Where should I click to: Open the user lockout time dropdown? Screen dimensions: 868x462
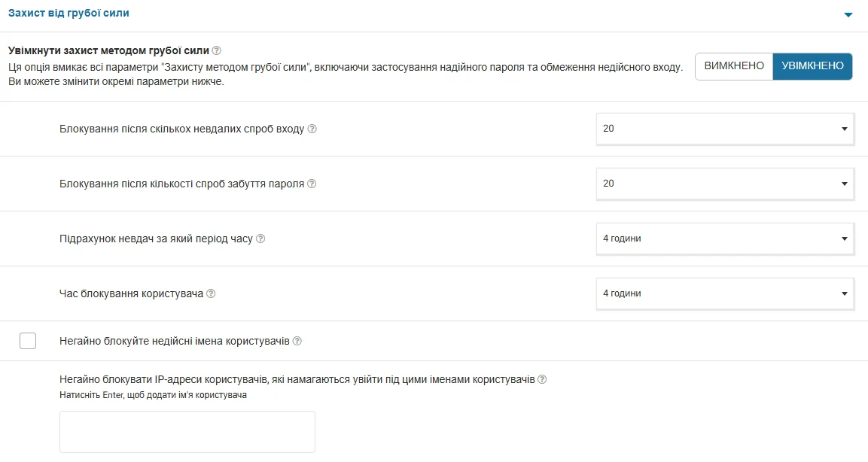(x=725, y=293)
